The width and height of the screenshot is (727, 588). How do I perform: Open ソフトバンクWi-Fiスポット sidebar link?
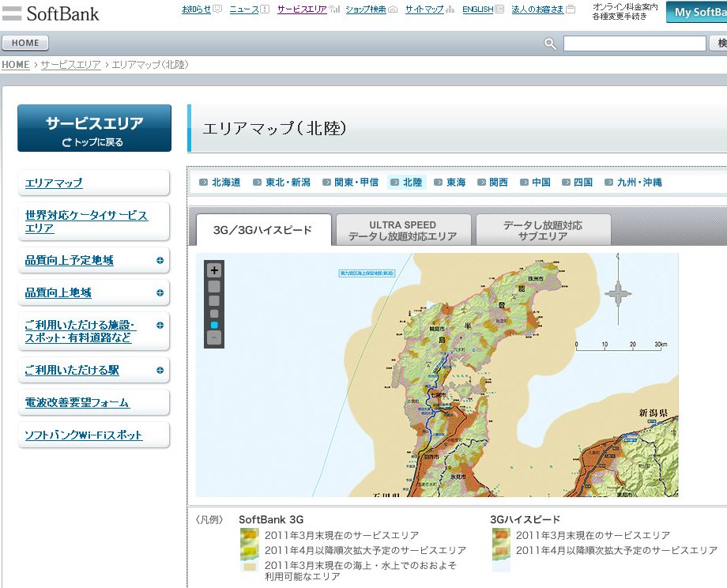84,435
